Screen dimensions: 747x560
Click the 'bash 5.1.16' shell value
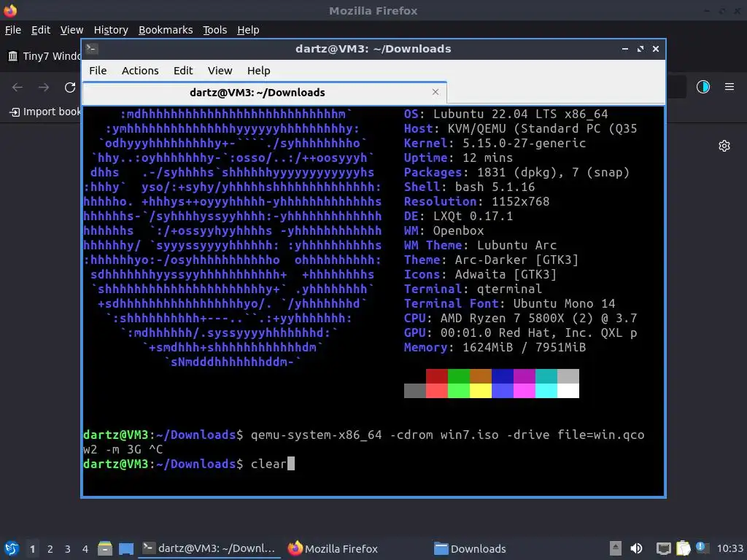click(495, 187)
